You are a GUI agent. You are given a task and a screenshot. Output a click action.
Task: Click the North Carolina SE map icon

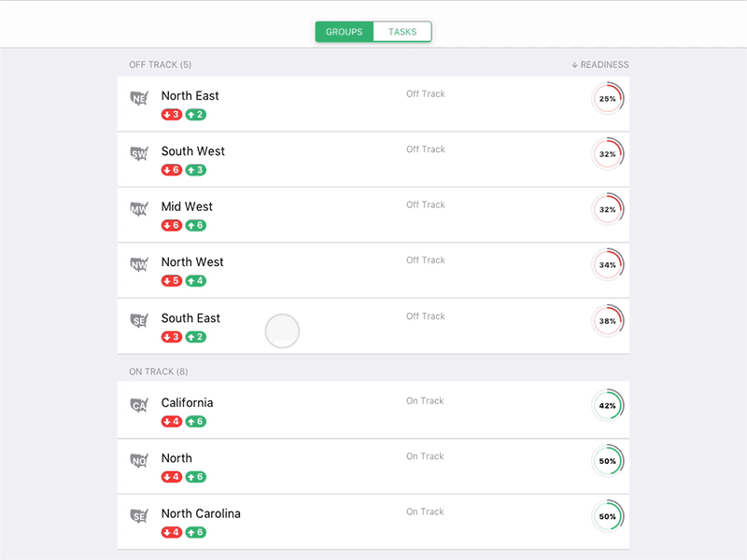pos(138,514)
